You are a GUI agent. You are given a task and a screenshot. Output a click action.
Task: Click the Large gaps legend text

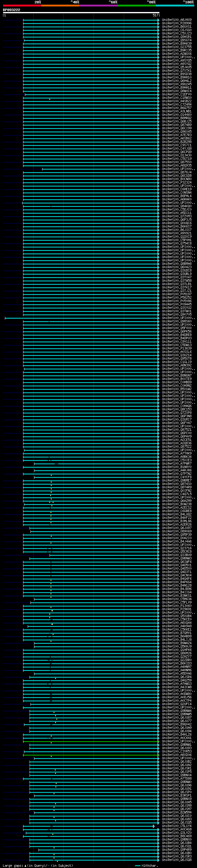[38, 865]
